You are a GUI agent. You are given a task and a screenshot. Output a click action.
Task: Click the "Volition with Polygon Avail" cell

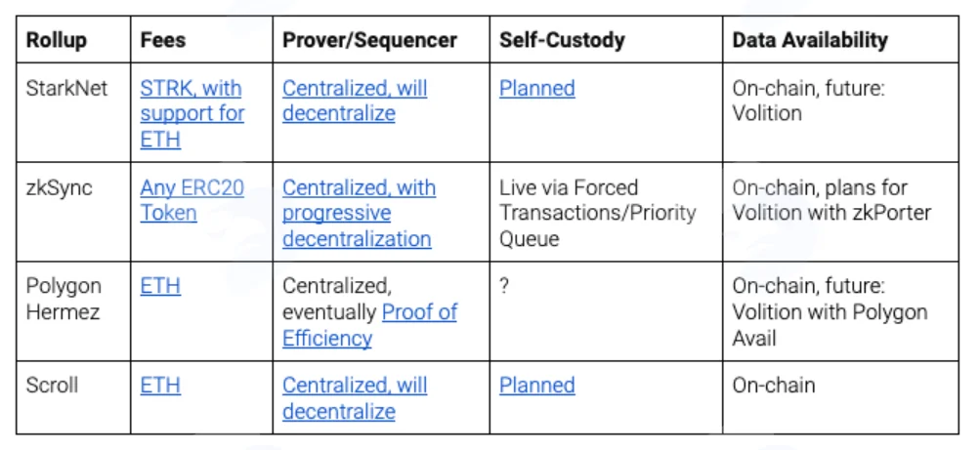(840, 311)
